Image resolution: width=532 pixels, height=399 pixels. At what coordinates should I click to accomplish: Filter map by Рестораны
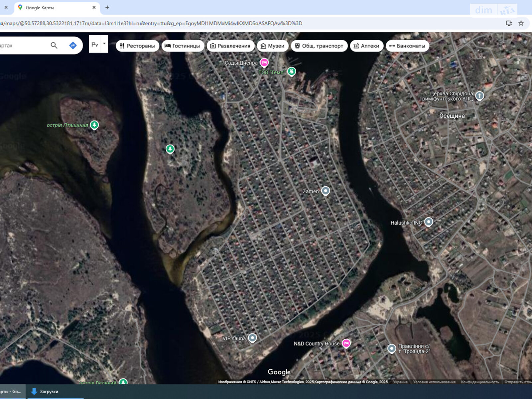point(137,46)
